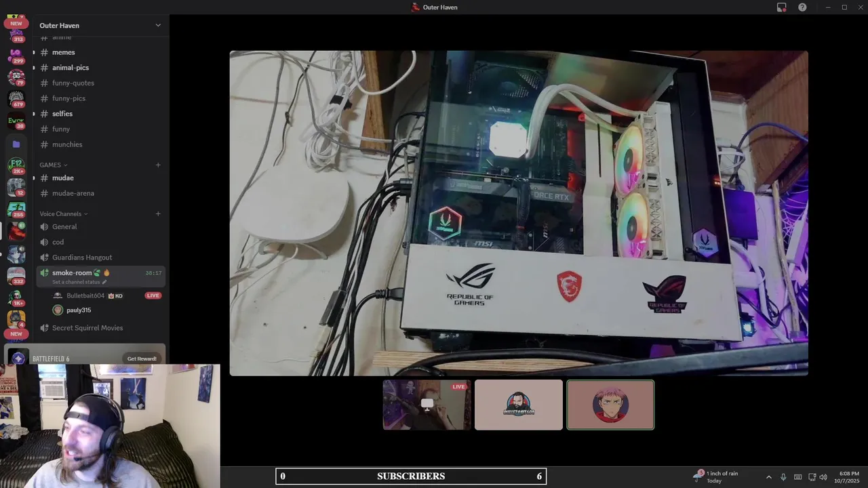This screenshot has height=488, width=868.
Task: Open the volume icon in system tray
Action: tap(823, 477)
